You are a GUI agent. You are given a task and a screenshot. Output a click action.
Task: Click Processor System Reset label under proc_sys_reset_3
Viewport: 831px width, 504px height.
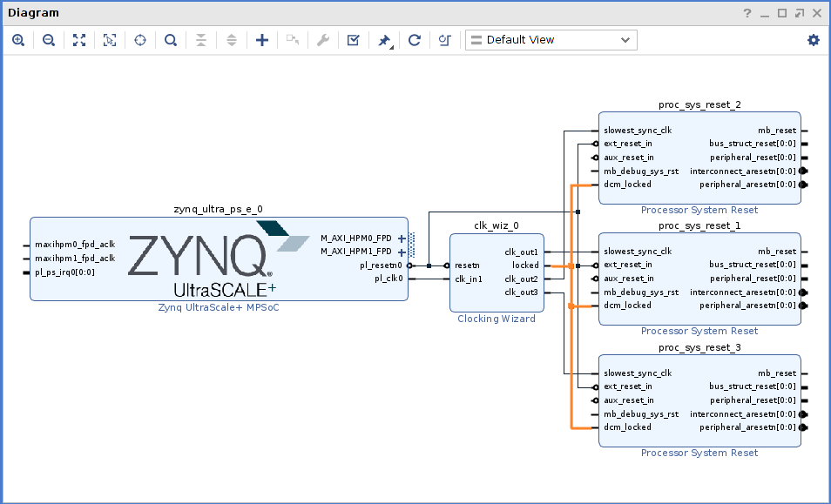(699, 453)
